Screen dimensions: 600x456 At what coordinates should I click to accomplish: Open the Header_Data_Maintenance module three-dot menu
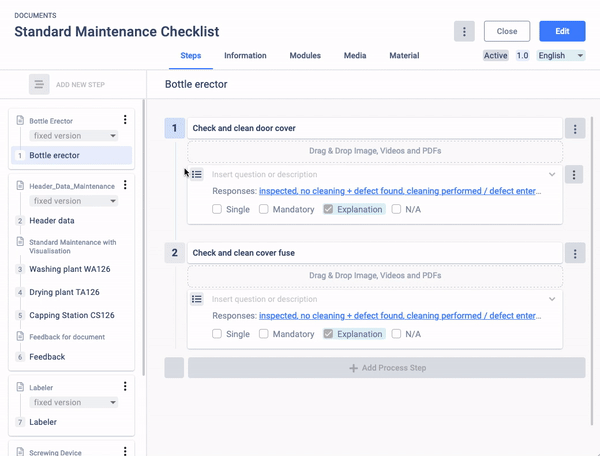(x=125, y=185)
